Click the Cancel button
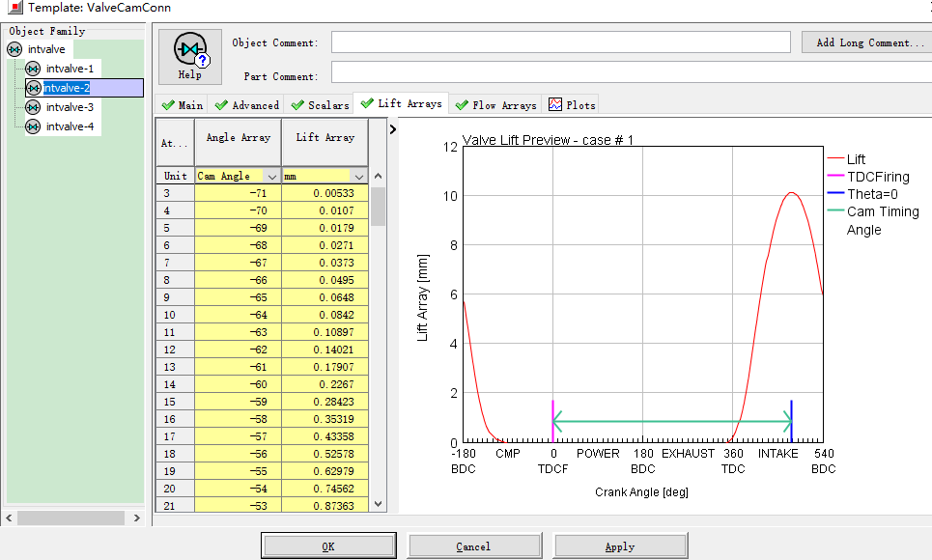 (x=473, y=546)
